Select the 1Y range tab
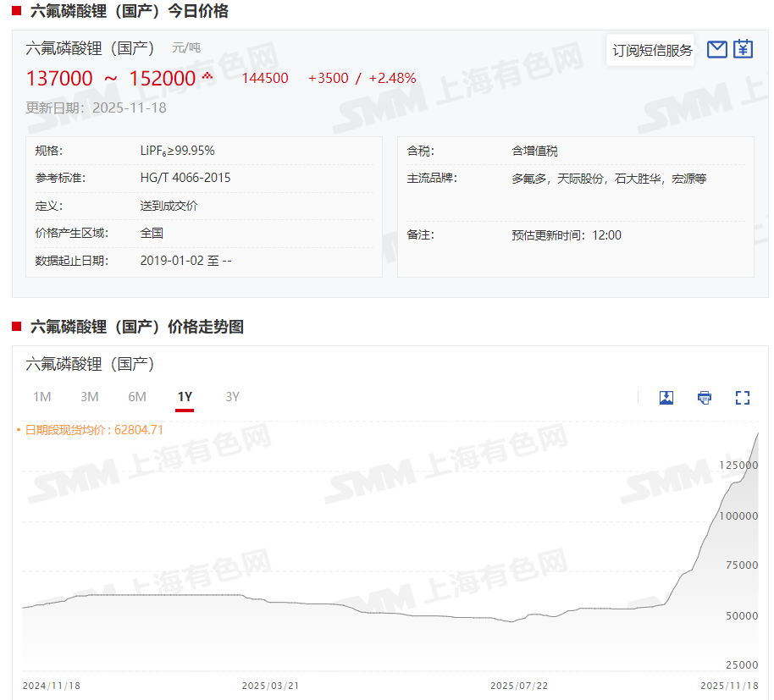The image size is (774, 700). (x=185, y=396)
